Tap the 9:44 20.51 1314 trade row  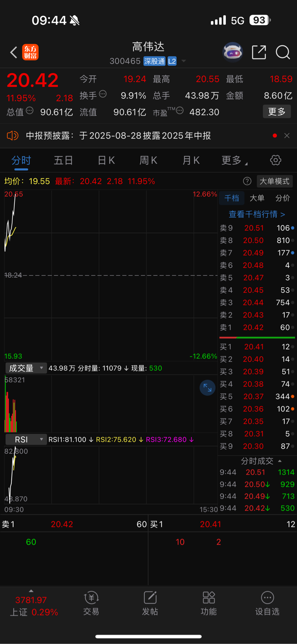click(257, 472)
